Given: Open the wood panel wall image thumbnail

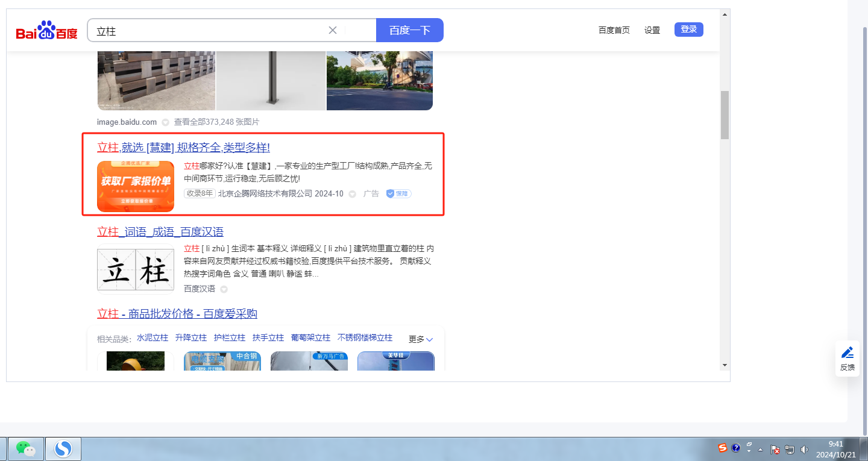Looking at the screenshot, I should [156, 81].
